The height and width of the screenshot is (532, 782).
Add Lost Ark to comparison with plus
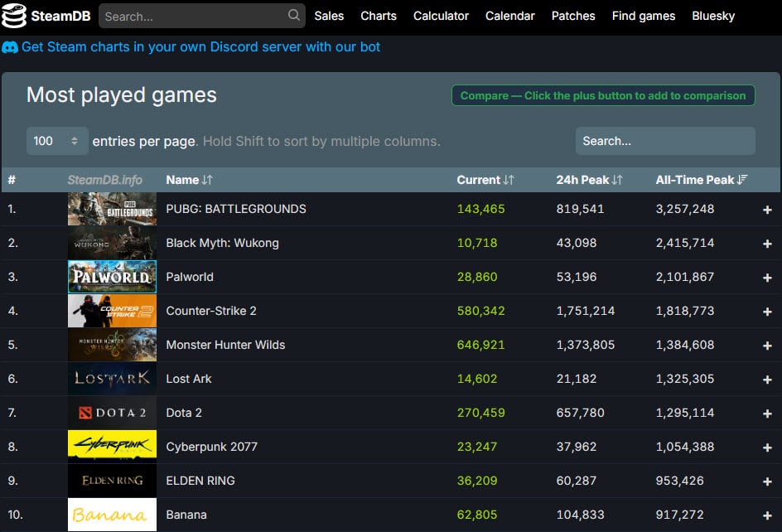767,380
